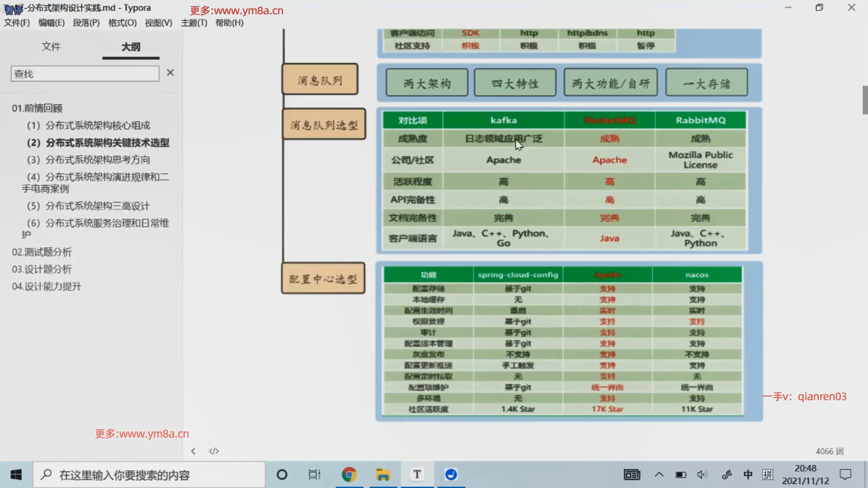
Task: Go to (5) 分布式系统架构三高设计 heading
Action: [89, 206]
